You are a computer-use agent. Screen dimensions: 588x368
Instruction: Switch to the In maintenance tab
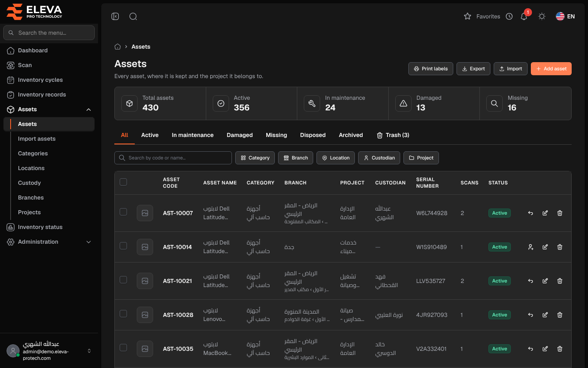point(193,135)
